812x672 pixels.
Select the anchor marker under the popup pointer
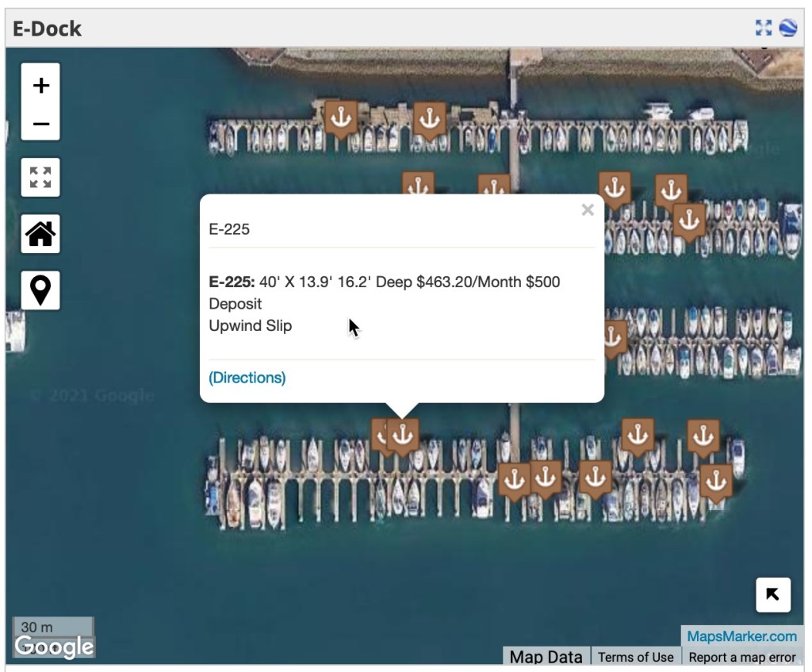(x=403, y=435)
